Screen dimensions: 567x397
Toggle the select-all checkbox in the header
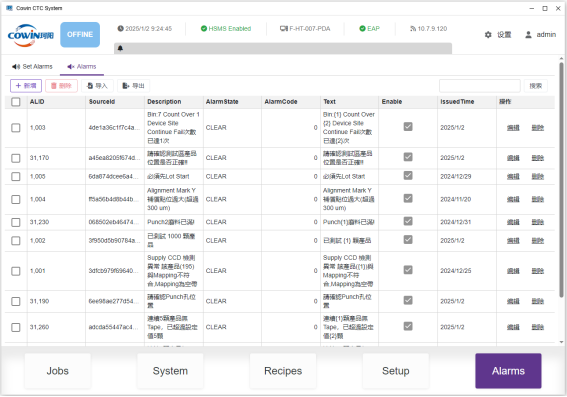tap(16, 102)
